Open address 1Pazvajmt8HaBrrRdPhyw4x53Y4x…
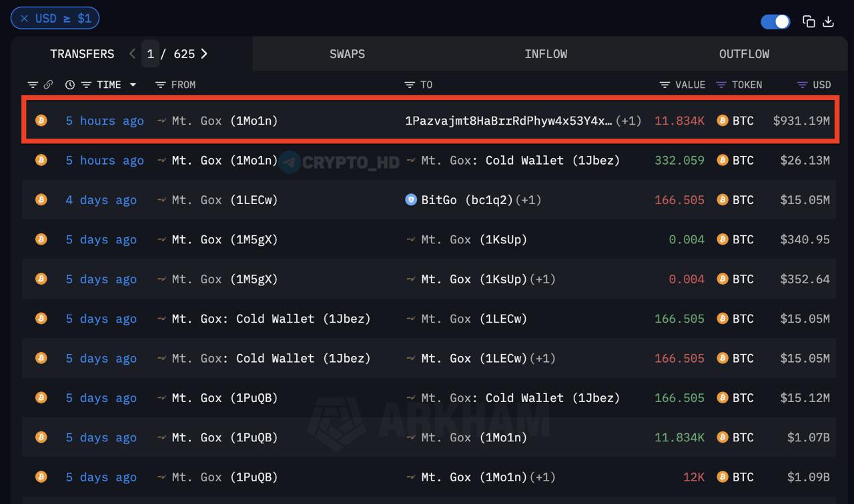Image resolution: width=854 pixels, height=504 pixels. 508,121
